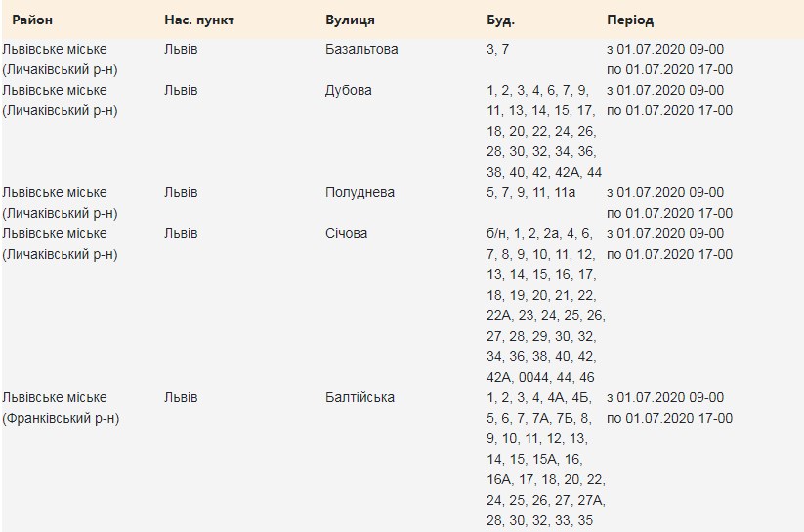Click Львів settlement in Балтійська row
The width and height of the screenshot is (804, 532).
pos(181,397)
